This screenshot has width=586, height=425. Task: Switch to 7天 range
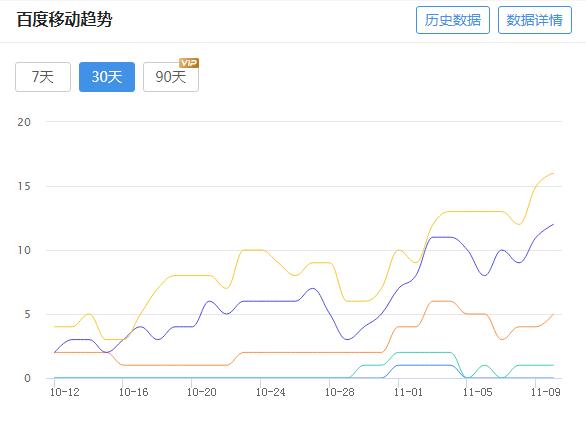pyautogui.click(x=43, y=77)
